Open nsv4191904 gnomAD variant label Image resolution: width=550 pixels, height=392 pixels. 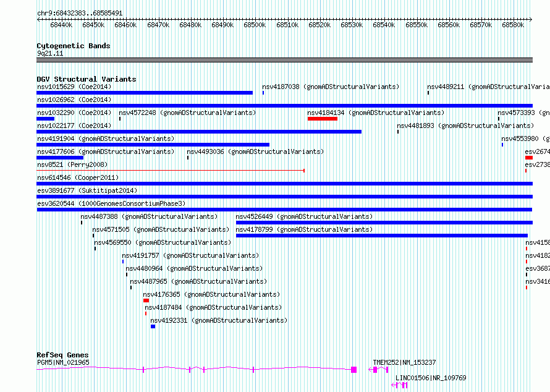106,138
